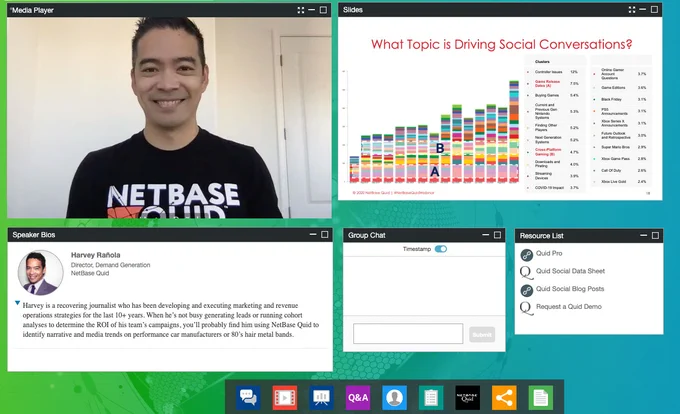Click the stacked bar chart on the slide
680x414 pixels.
(435, 132)
